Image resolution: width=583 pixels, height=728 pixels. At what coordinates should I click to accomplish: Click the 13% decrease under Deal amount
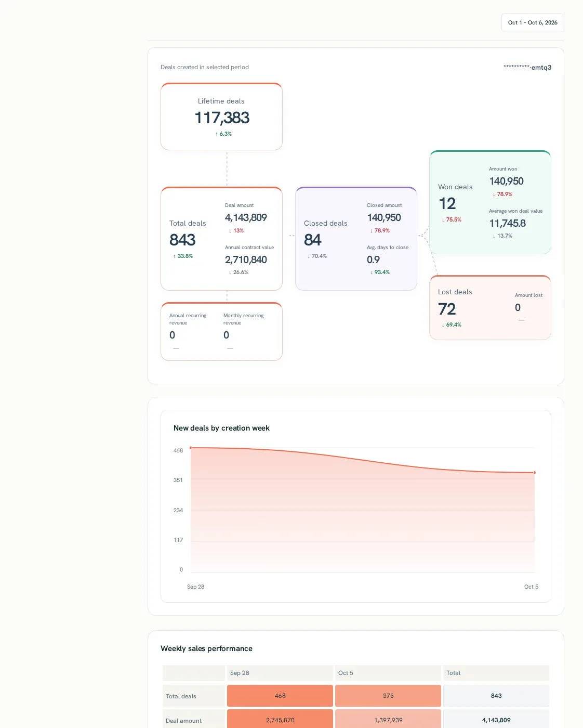coord(236,230)
